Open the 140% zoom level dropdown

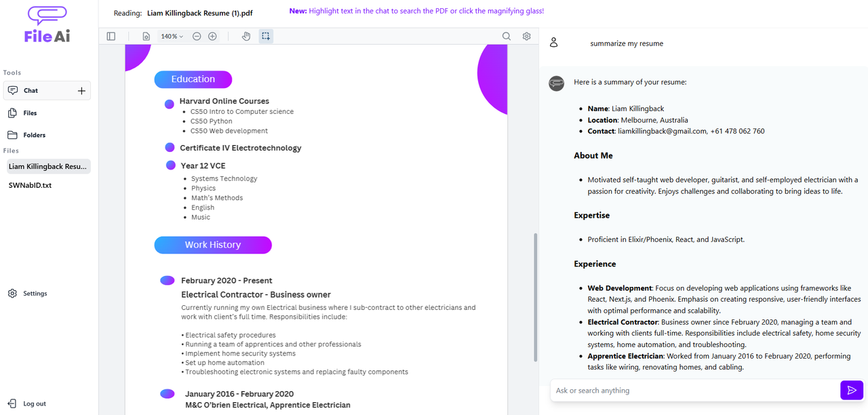[172, 36]
